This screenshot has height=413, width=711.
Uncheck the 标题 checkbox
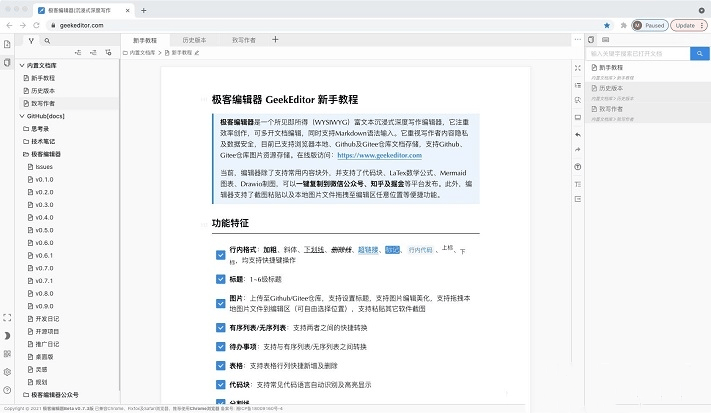pos(220,279)
